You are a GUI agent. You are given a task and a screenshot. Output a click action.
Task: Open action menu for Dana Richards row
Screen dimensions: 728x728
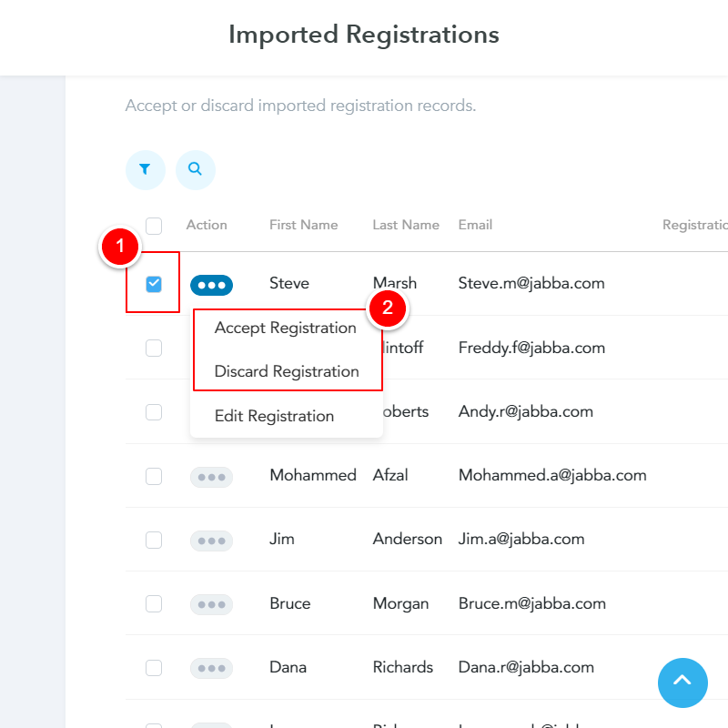click(x=211, y=668)
